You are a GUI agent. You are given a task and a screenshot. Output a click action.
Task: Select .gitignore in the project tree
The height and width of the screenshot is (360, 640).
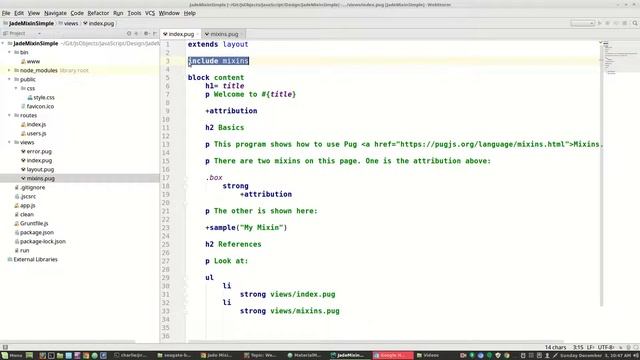coord(29,187)
